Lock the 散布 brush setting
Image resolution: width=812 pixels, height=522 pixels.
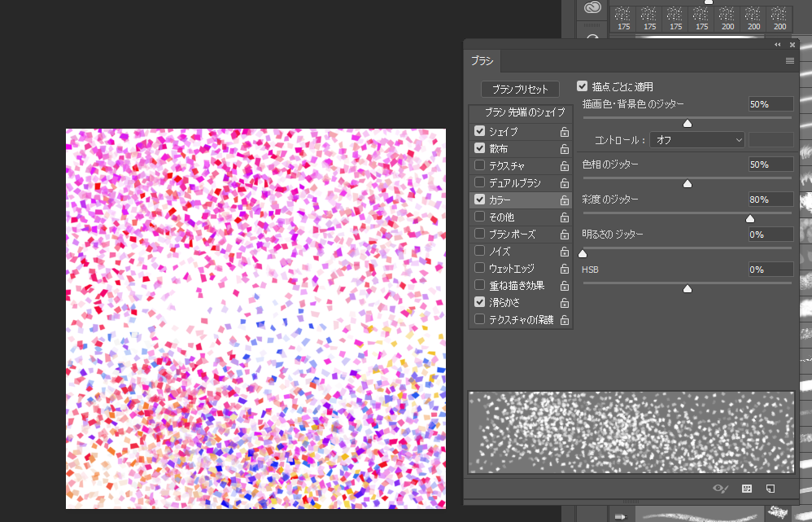tap(565, 148)
